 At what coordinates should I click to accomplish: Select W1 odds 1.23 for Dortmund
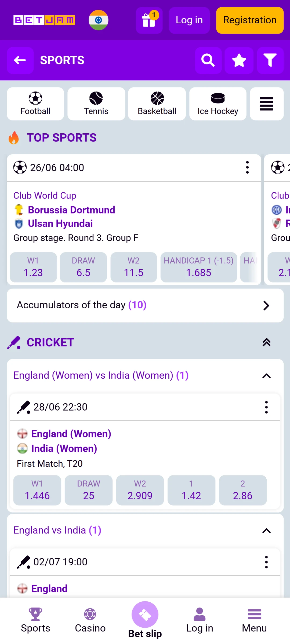(33, 267)
